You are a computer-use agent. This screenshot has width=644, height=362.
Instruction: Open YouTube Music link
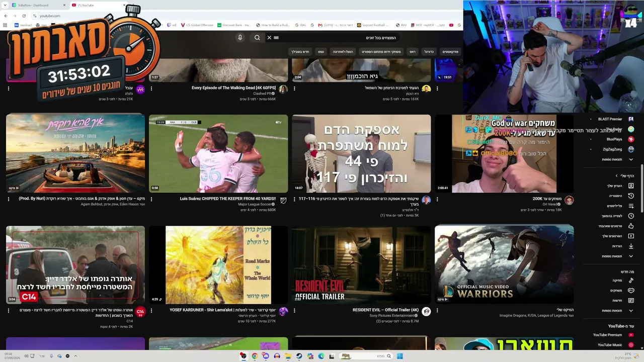coord(615,345)
